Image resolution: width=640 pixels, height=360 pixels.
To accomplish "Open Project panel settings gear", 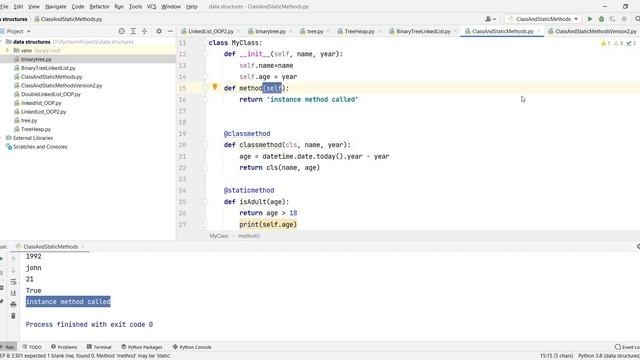I will (159, 31).
